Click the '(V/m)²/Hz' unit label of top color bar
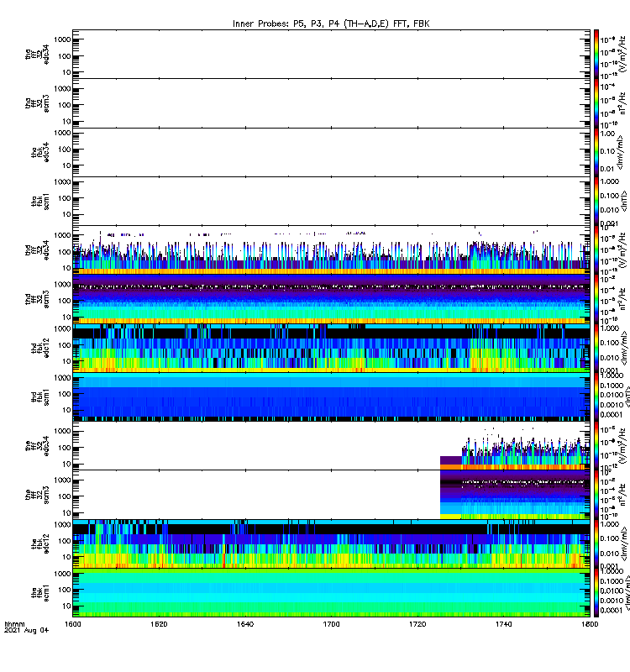Viewport: 630px width, 672px height. point(623,54)
